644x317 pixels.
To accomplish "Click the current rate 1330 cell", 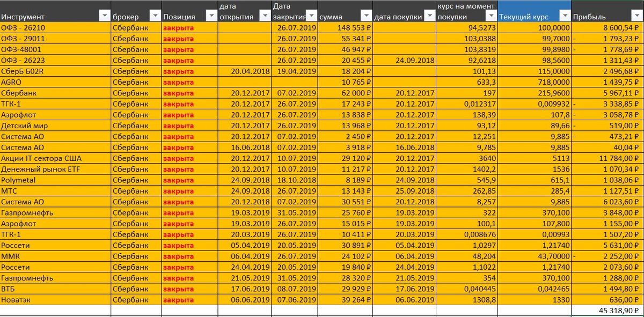I will pos(535,300).
